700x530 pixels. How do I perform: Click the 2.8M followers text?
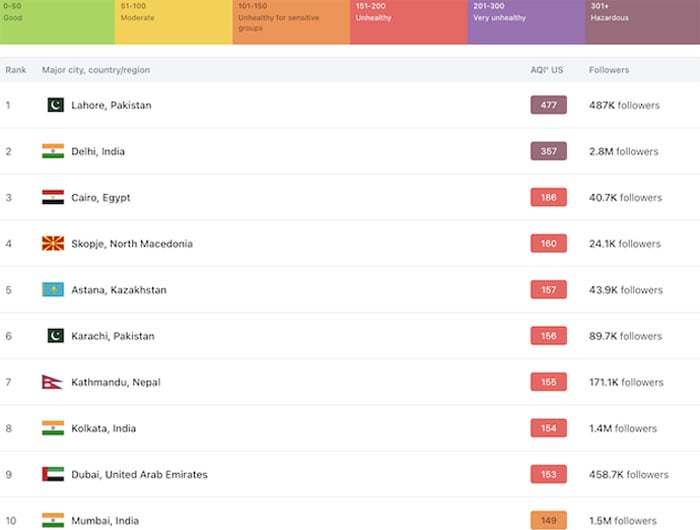(624, 151)
